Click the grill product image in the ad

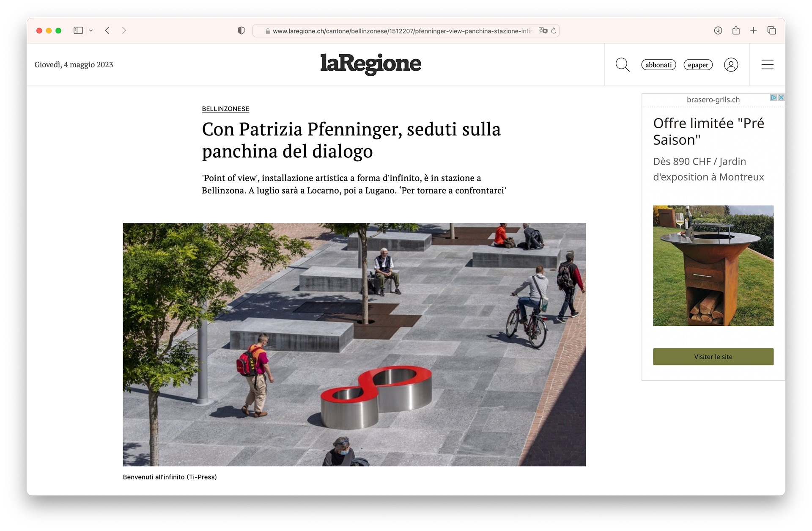pyautogui.click(x=713, y=266)
